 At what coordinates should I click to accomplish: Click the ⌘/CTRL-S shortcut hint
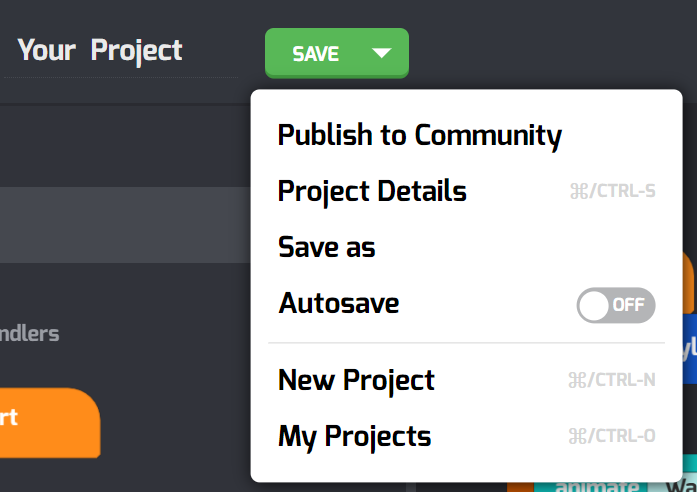click(613, 191)
